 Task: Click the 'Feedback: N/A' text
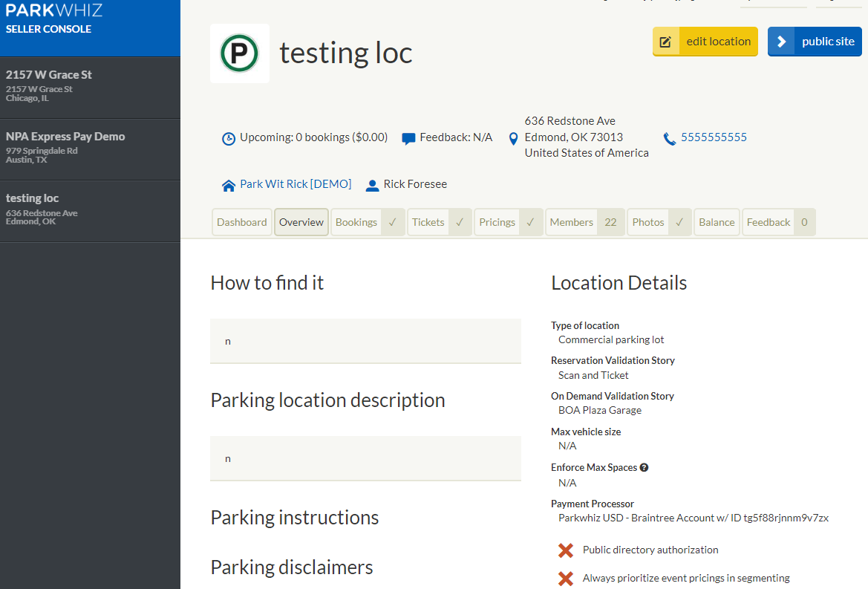pyautogui.click(x=456, y=137)
